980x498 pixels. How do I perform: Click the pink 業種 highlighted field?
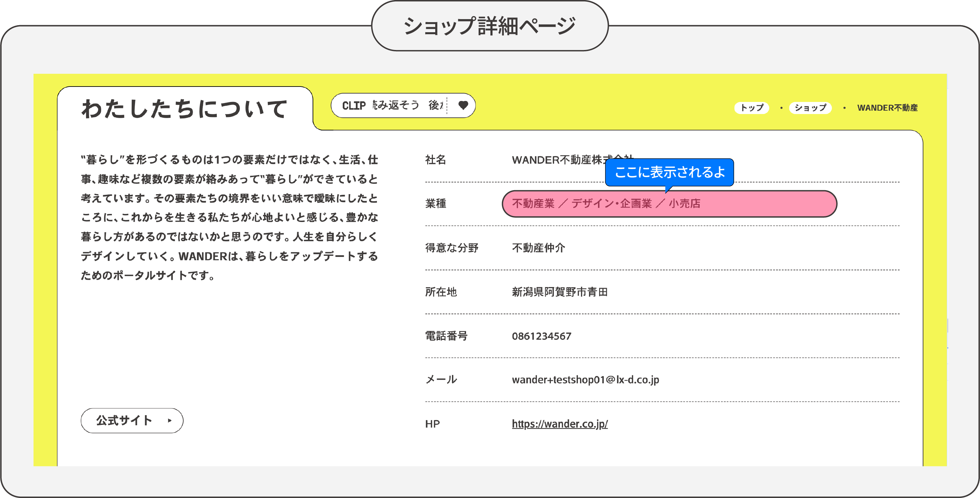point(669,204)
